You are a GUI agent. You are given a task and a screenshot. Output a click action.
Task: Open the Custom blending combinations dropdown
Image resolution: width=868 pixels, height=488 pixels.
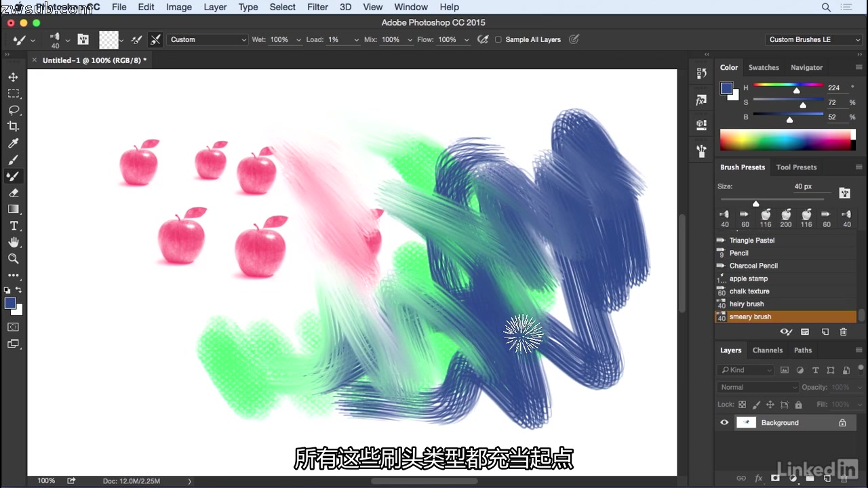pyautogui.click(x=207, y=39)
